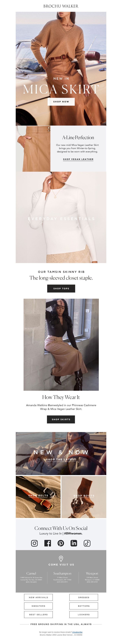122x644 pixels.
Task: Open the TikTok social icon
Action: tap(87, 543)
